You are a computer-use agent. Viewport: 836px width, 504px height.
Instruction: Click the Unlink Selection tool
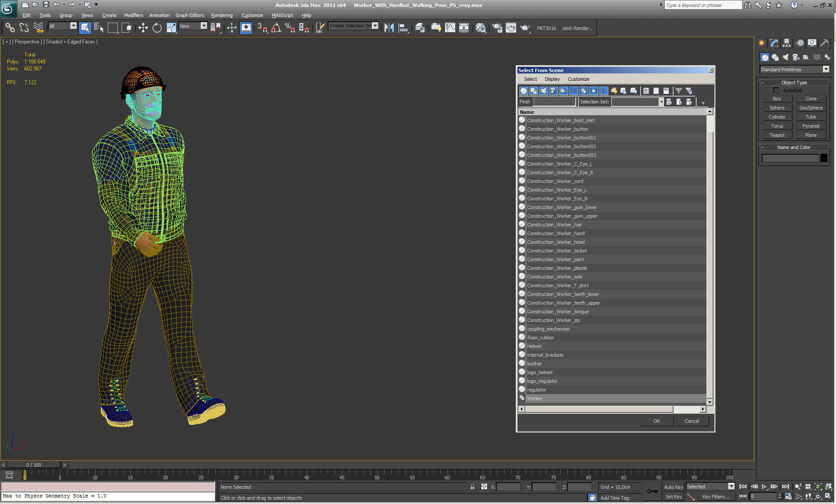pyautogui.click(x=24, y=28)
